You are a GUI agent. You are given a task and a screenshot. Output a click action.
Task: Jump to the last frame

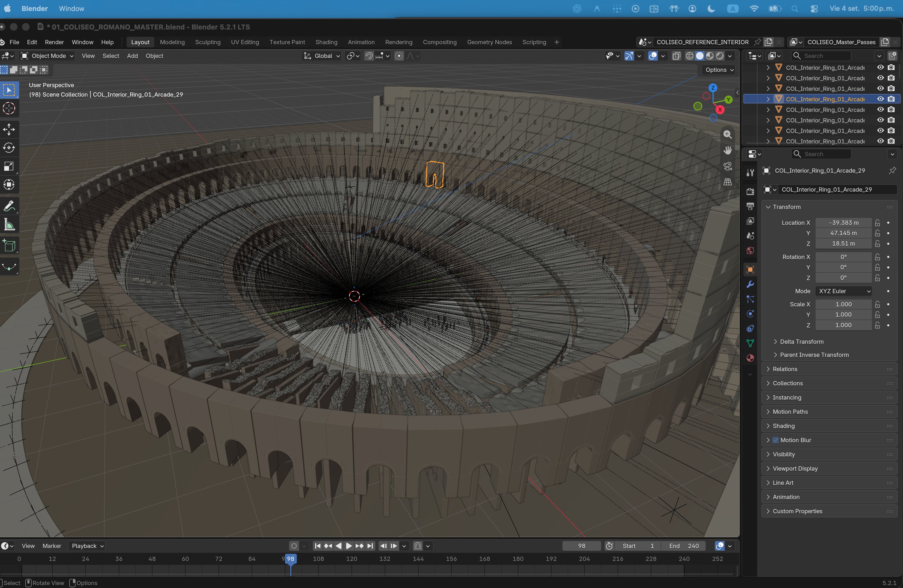(370, 546)
